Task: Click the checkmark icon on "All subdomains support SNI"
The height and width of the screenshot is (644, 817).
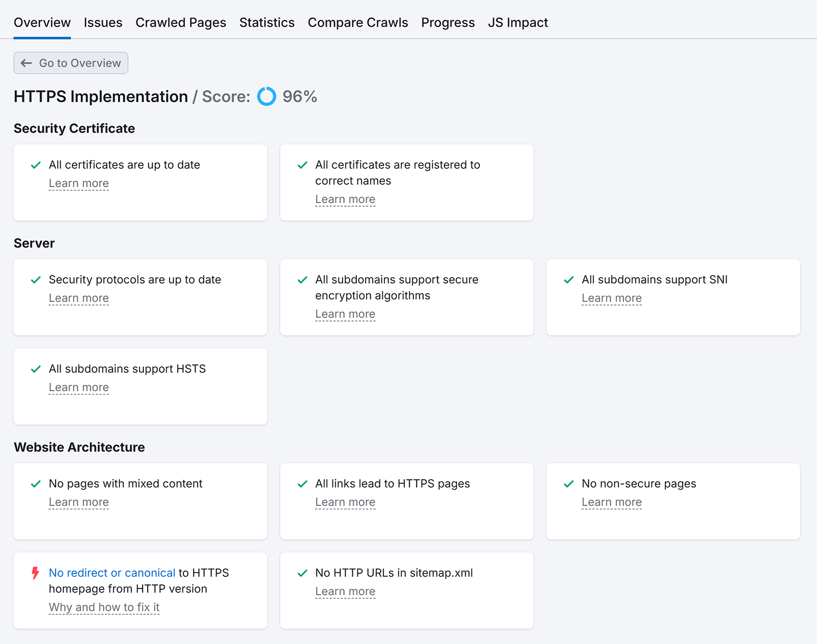Action: (x=569, y=280)
